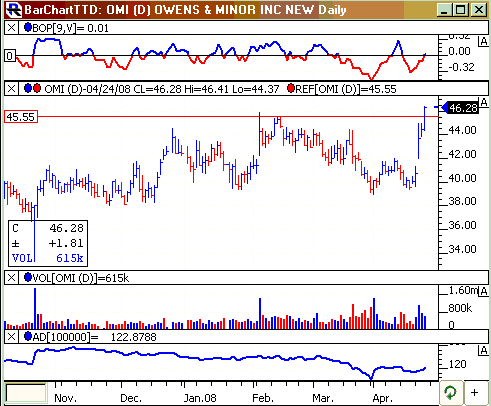The image size is (491, 406).
Task: Click the BarChart app logo icon
Action: click(x=14, y=10)
